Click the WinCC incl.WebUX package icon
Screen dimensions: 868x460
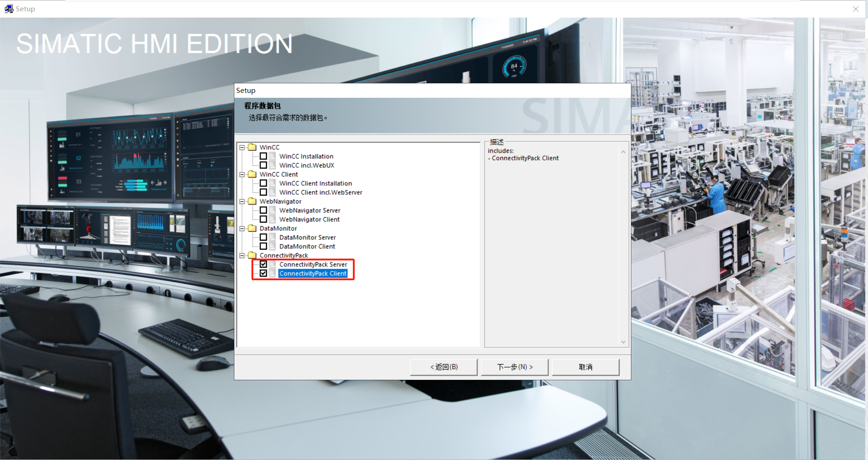pos(273,165)
